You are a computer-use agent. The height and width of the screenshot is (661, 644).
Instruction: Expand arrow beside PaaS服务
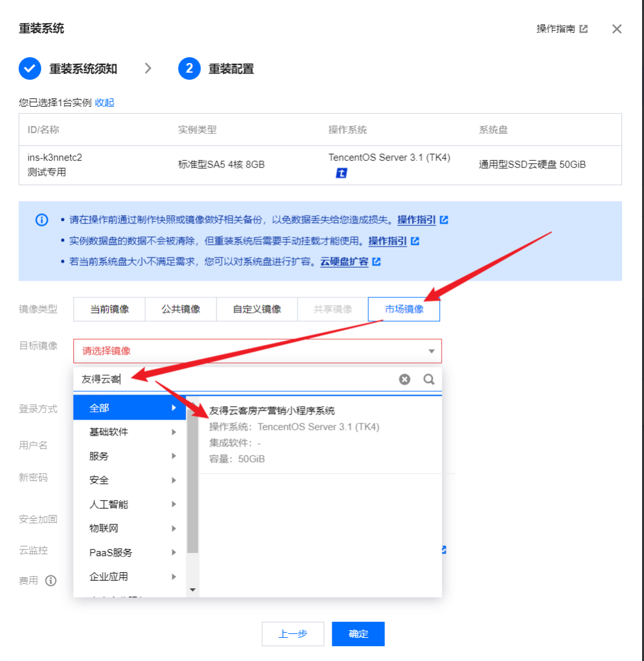174,552
